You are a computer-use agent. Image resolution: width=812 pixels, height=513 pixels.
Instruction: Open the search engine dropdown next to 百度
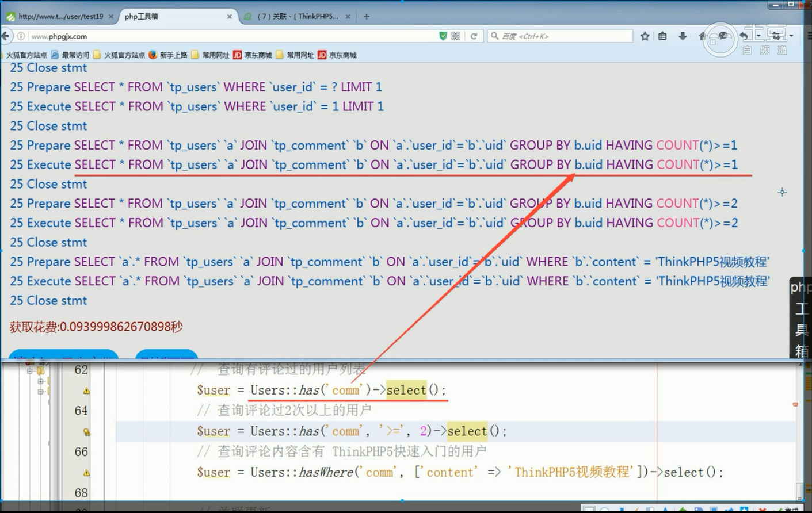495,36
